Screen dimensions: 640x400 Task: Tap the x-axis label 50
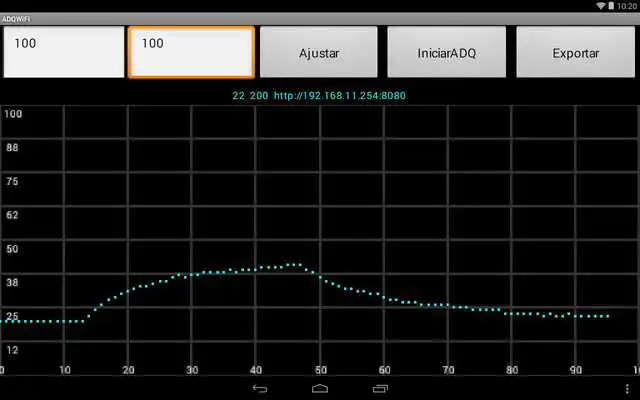click(x=321, y=370)
